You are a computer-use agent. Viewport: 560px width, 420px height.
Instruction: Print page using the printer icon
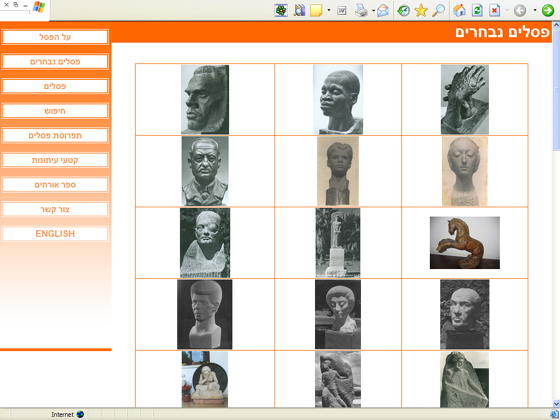(361, 11)
